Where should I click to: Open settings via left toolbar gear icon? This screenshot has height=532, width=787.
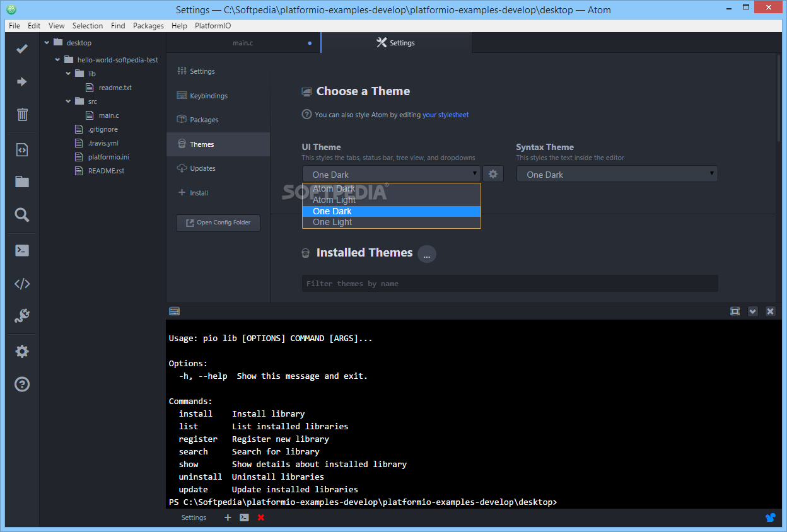(22, 352)
